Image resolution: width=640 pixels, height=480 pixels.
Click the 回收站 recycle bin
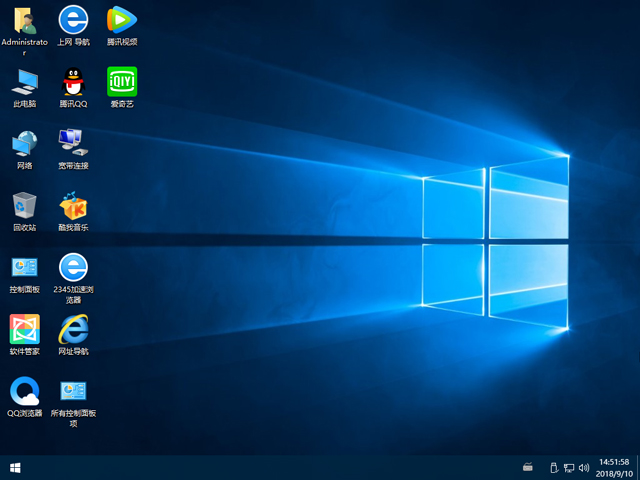(24, 206)
